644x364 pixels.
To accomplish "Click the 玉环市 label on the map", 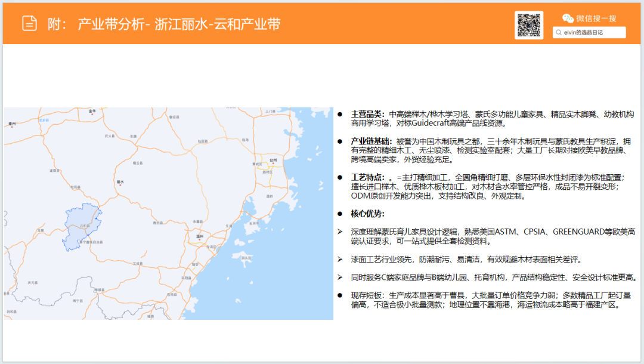I will point(254,224).
